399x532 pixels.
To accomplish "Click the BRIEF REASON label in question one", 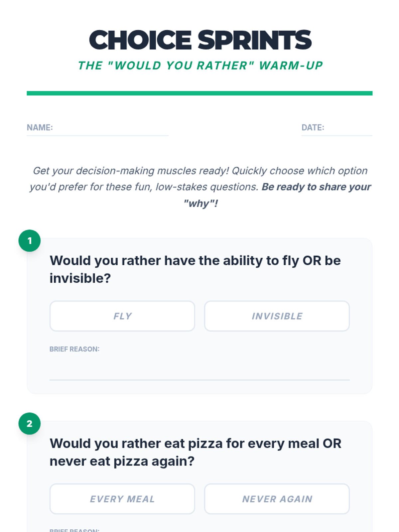I will click(74, 349).
